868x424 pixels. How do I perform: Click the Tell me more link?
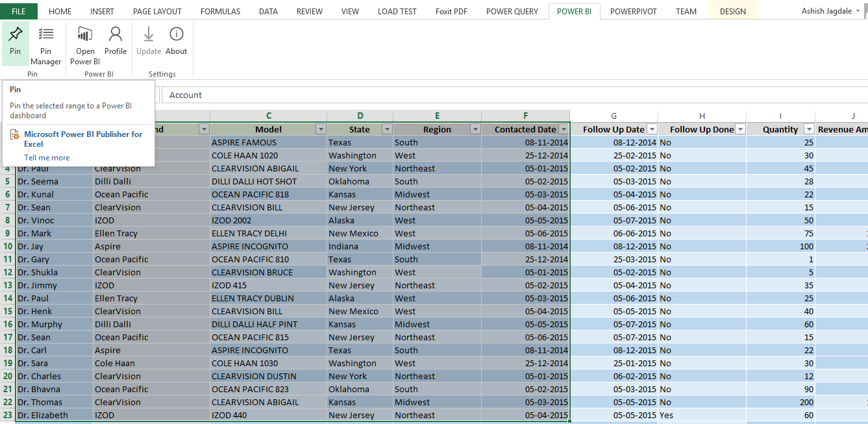pos(47,158)
